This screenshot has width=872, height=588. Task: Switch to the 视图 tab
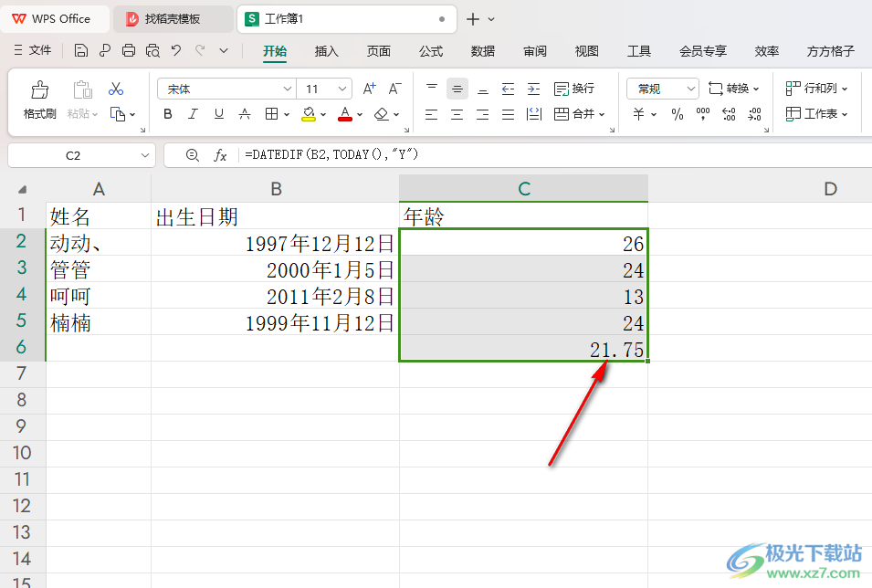[587, 51]
